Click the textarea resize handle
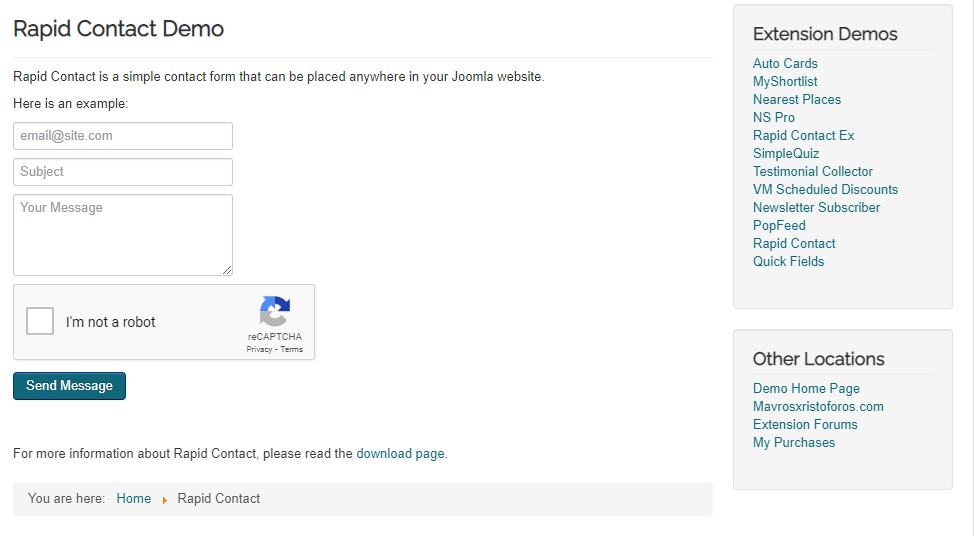Viewport: 974px width, 536px height. point(227,270)
